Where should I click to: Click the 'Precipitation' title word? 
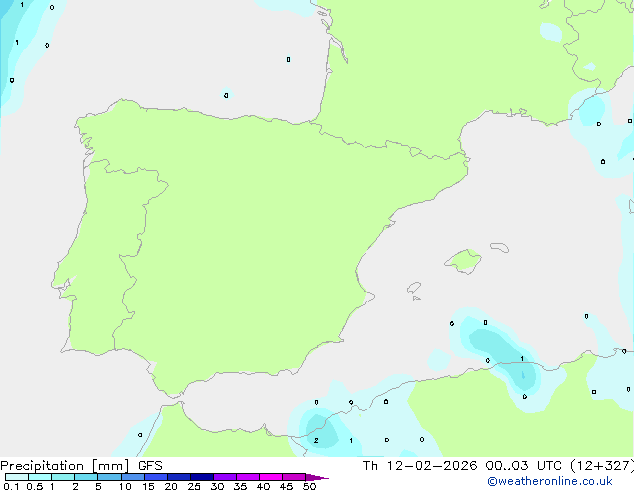click(42, 466)
